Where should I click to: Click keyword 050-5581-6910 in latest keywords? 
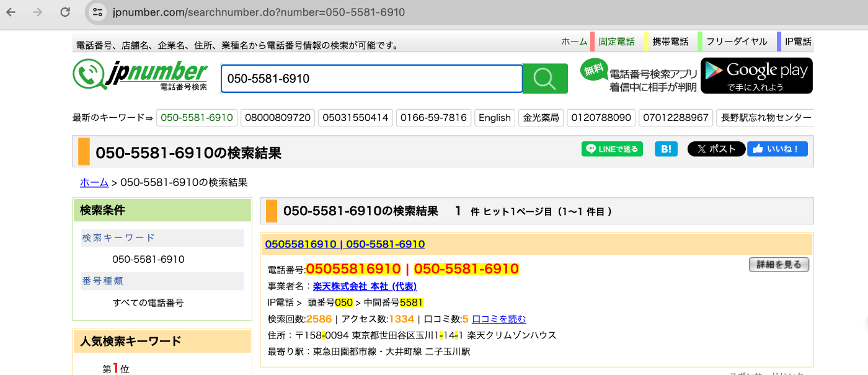[x=197, y=118]
